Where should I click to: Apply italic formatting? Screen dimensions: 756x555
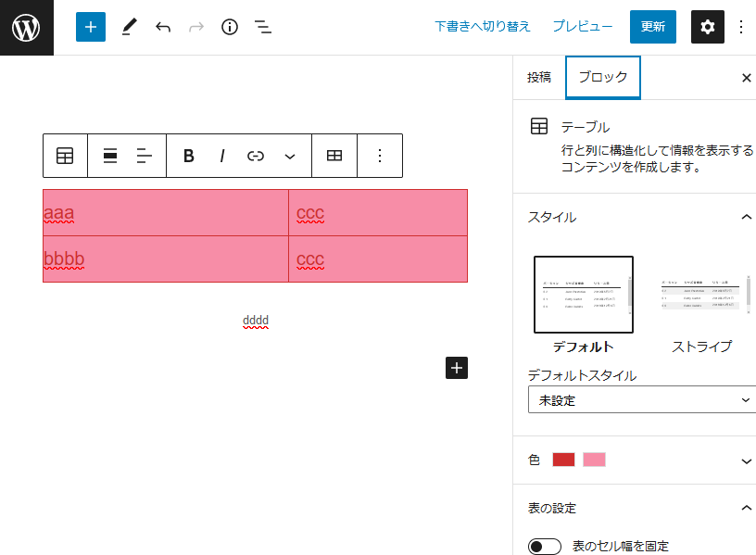pos(221,156)
